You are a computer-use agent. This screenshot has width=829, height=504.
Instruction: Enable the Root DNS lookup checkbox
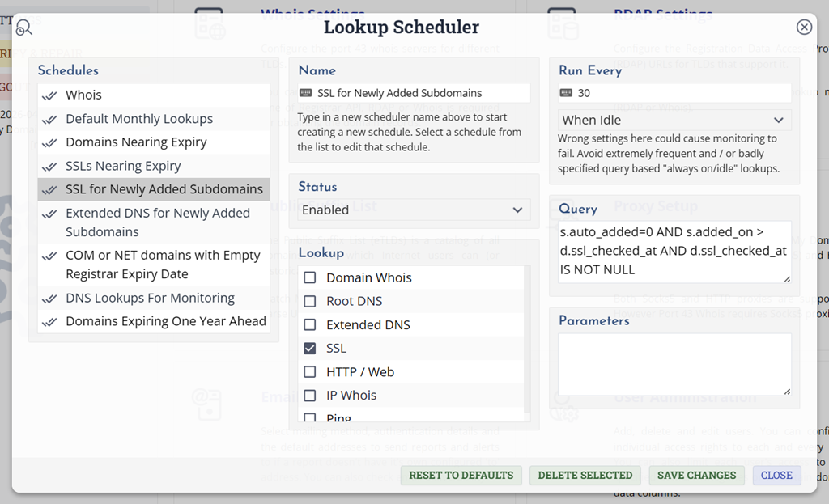click(x=309, y=300)
